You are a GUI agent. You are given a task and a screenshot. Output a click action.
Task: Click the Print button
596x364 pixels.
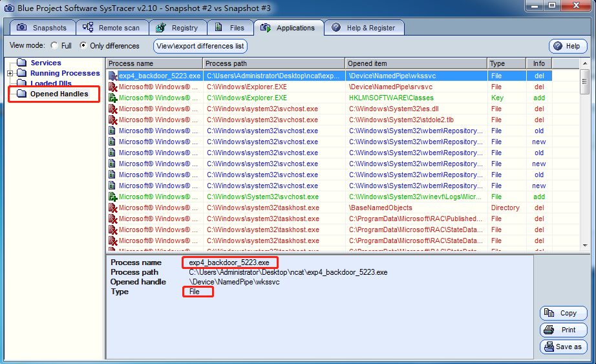[563, 330]
